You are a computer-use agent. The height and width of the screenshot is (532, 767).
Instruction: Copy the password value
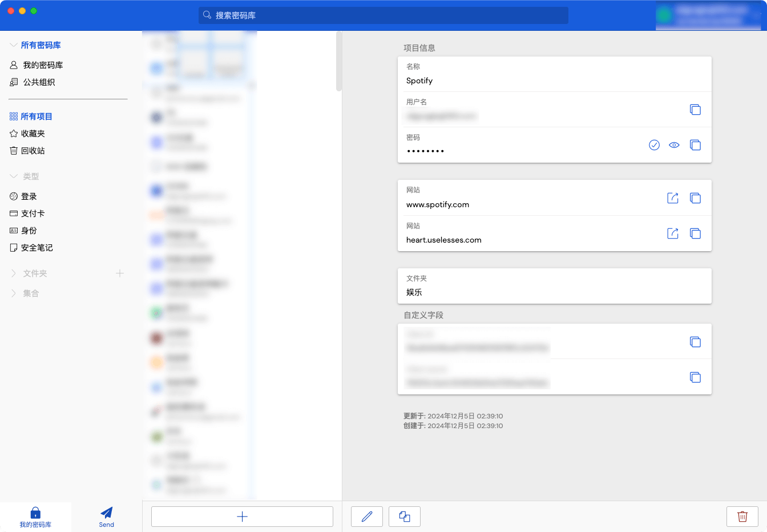click(x=695, y=145)
